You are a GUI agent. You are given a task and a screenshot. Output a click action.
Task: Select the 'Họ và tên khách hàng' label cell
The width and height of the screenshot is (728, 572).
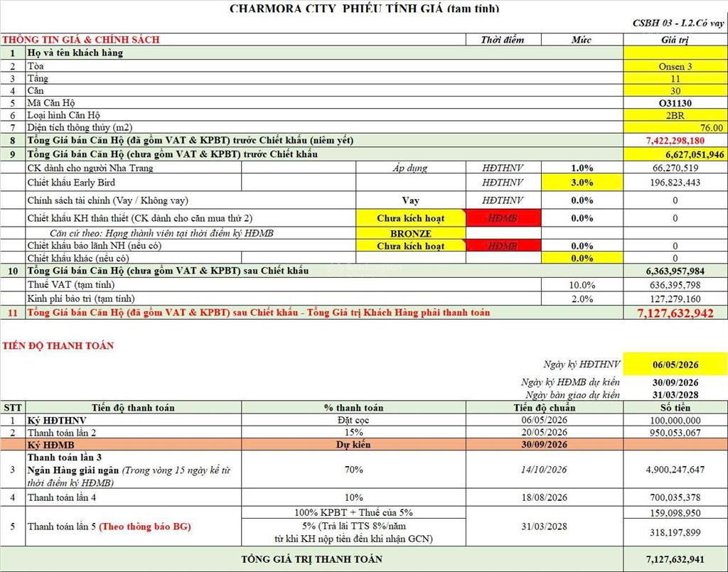tap(75, 53)
